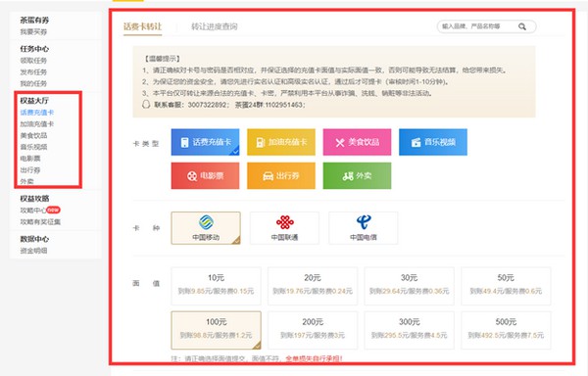
Task: Open 我要买券 in the sidebar
Action: [x=33, y=32]
